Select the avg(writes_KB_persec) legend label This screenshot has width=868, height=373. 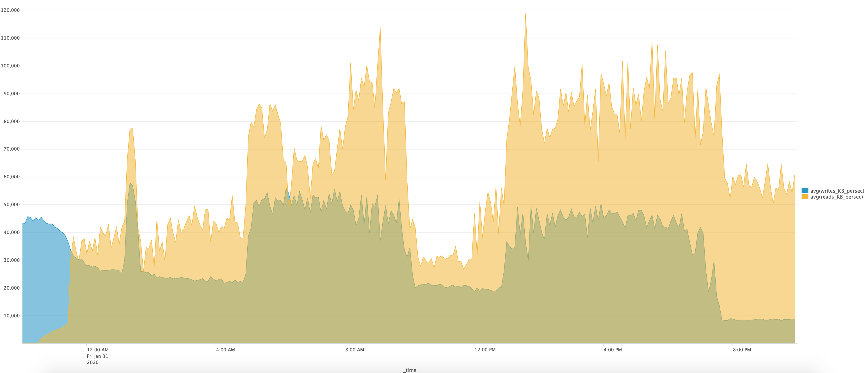pos(837,191)
